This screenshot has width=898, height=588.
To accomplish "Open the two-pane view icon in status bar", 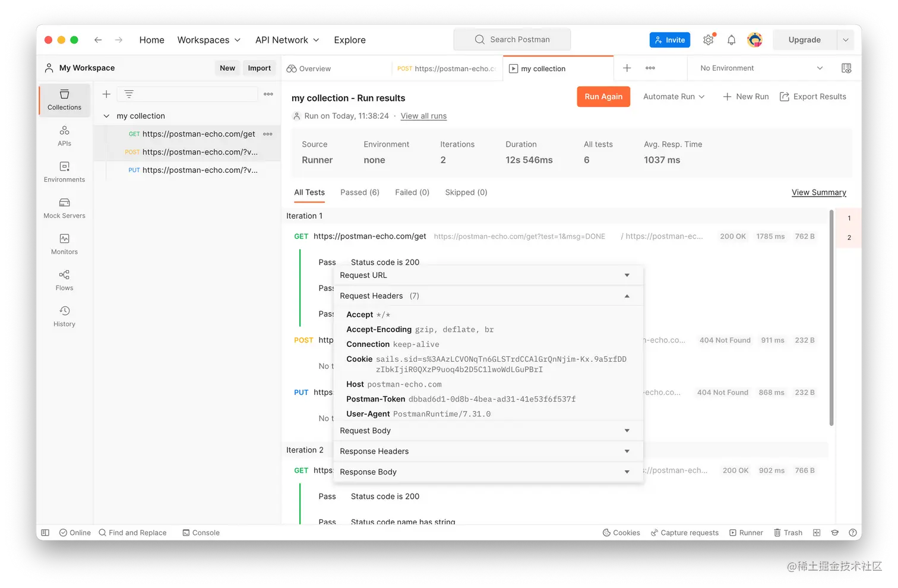I will (x=817, y=533).
